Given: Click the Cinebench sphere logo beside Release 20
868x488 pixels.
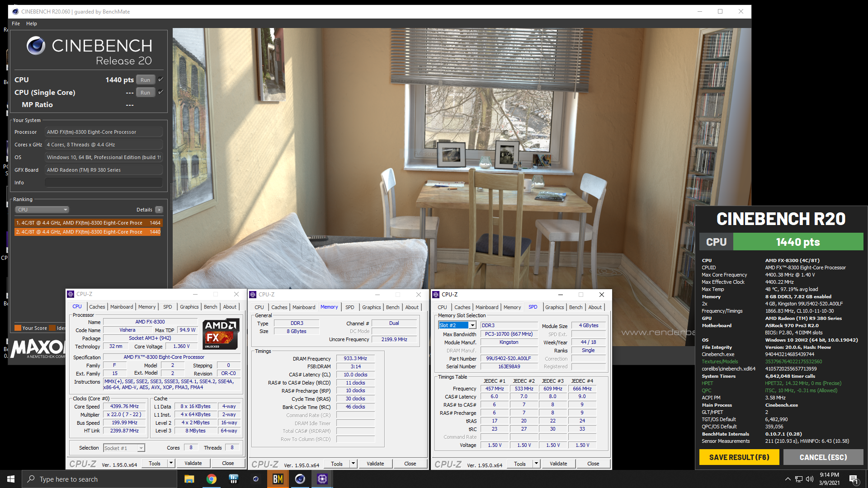Looking at the screenshot, I should [x=36, y=46].
